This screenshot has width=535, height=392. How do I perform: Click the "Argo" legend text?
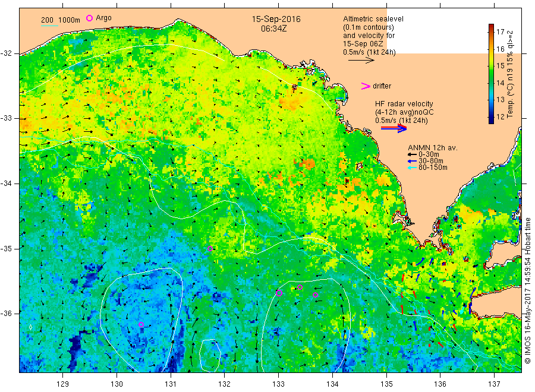(103, 18)
